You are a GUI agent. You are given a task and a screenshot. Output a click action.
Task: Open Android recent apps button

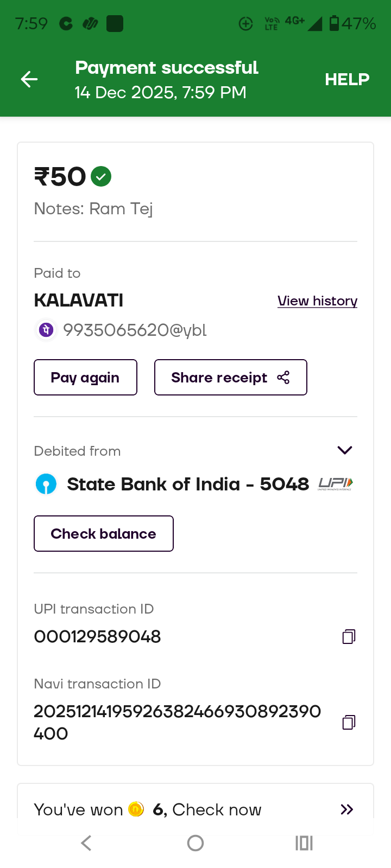[x=304, y=843]
